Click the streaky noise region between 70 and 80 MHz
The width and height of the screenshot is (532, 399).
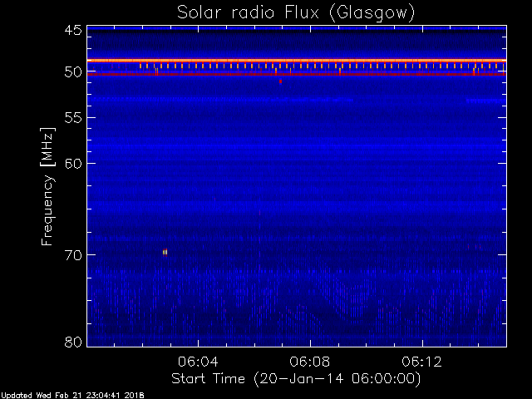coord(296,308)
